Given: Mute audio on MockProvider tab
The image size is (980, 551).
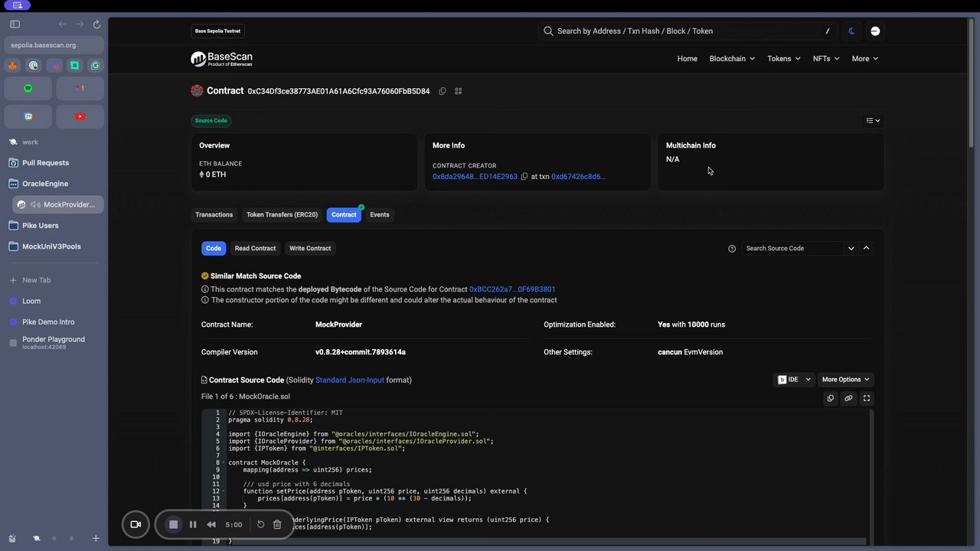Looking at the screenshot, I should tap(36, 205).
